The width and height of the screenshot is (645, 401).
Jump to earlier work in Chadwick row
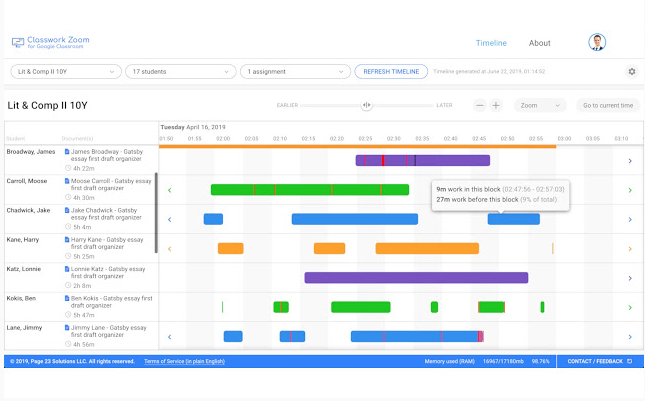pyautogui.click(x=169, y=220)
